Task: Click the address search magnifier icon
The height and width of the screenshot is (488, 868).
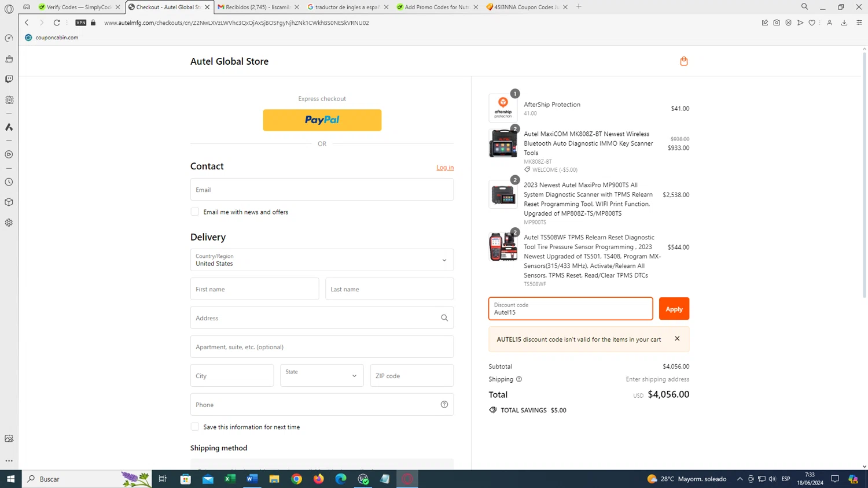Action: [x=444, y=318]
